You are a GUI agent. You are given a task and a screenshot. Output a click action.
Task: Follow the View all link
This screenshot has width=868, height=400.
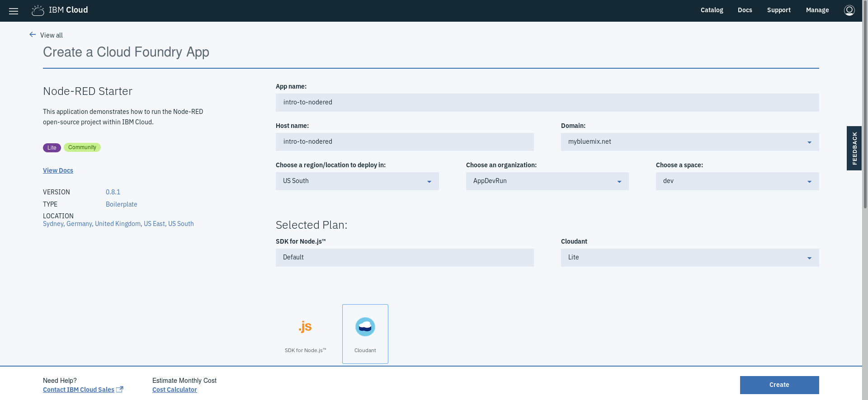52,35
